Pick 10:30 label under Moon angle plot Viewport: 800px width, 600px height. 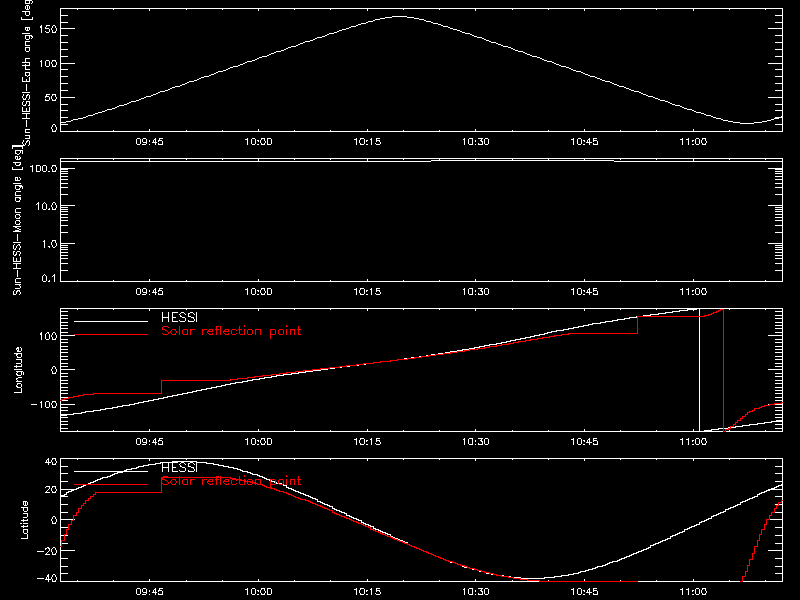[476, 292]
